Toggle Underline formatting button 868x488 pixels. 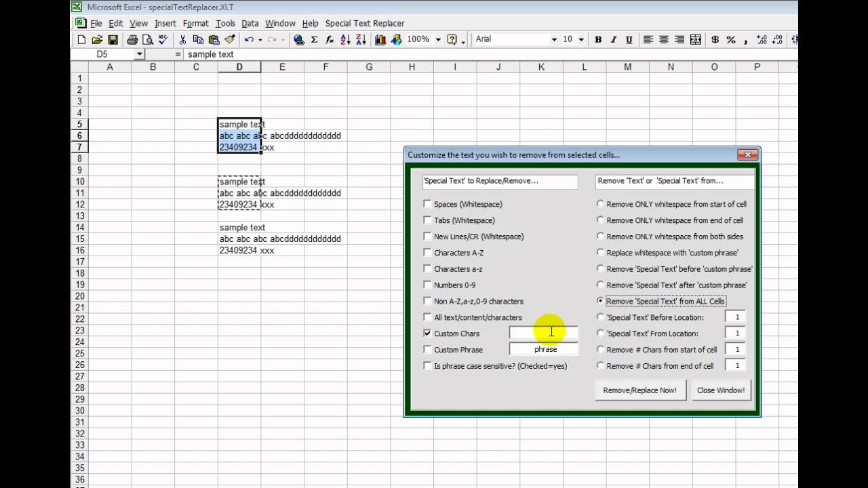629,40
